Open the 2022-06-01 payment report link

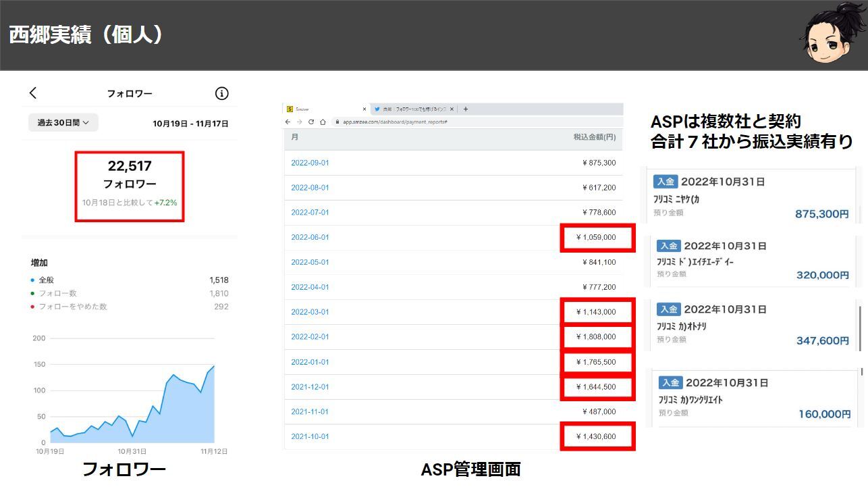pyautogui.click(x=310, y=237)
